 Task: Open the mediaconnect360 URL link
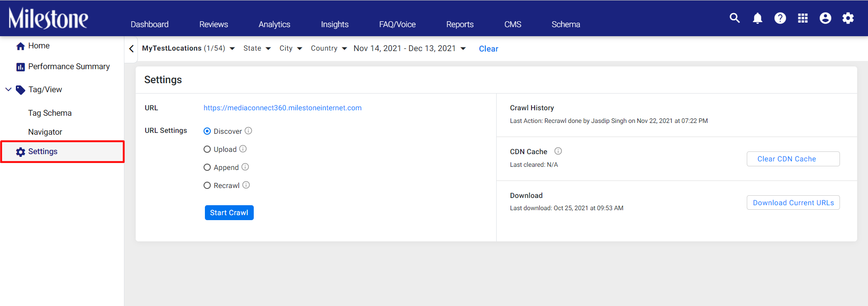[x=283, y=108]
